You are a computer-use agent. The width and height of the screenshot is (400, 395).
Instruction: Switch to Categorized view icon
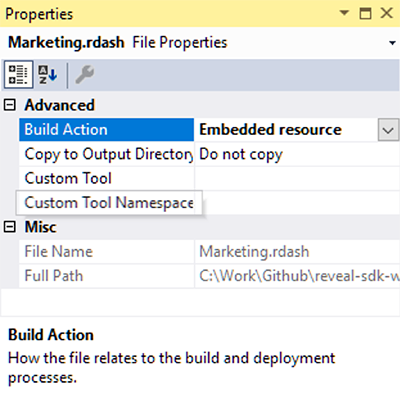pyautogui.click(x=18, y=74)
